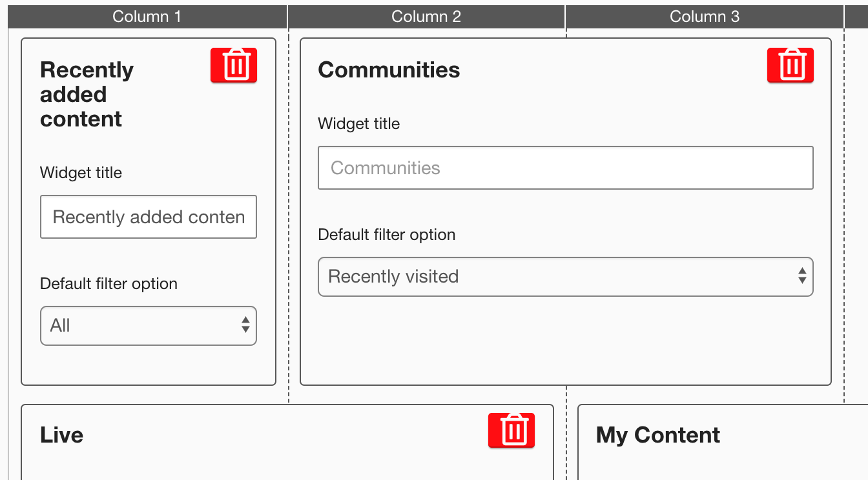868x480 pixels.
Task: Click 'Widget title' label in Communities widget
Action: [x=358, y=124]
